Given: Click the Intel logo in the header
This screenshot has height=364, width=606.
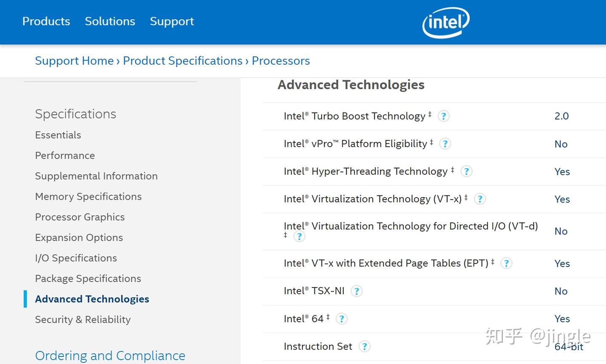Looking at the screenshot, I should click(x=446, y=22).
